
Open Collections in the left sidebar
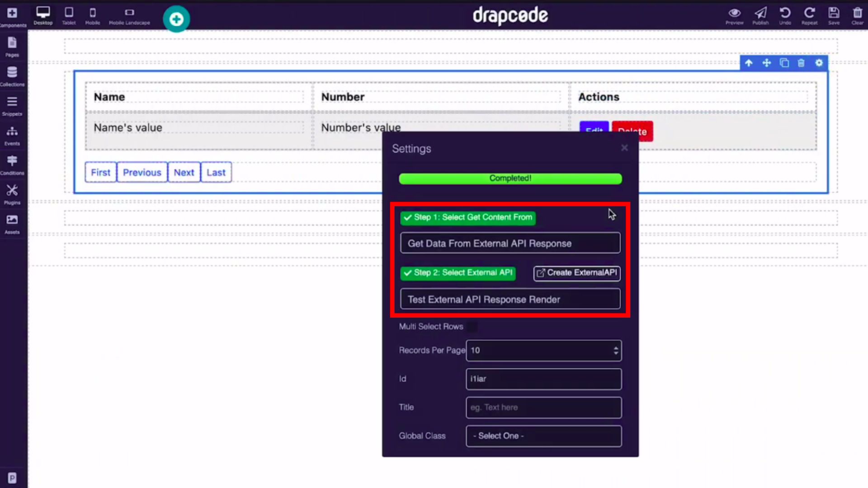12,76
